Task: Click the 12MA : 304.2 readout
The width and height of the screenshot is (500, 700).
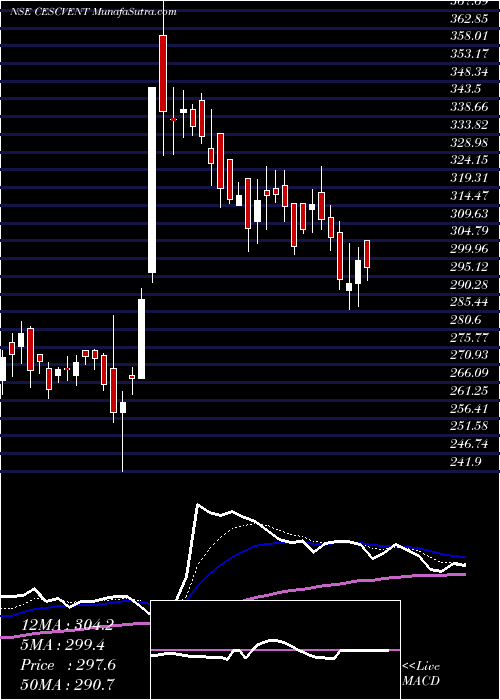Action: 66,625
